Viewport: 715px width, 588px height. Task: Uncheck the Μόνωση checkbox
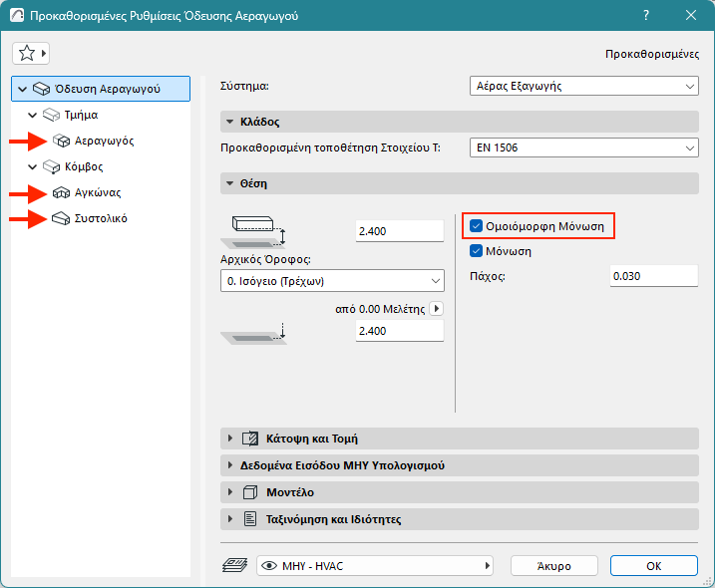[476, 251]
